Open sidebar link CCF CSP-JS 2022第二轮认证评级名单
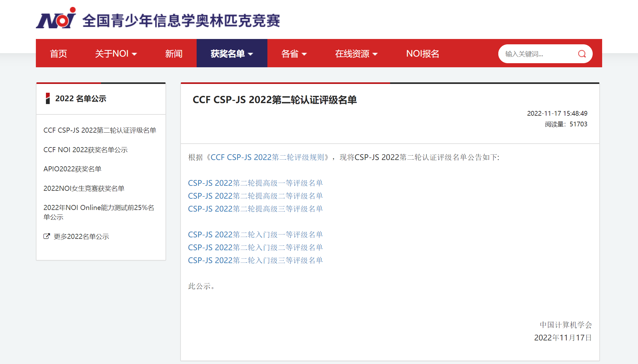Screen dimensions: 638x364 click(x=100, y=130)
